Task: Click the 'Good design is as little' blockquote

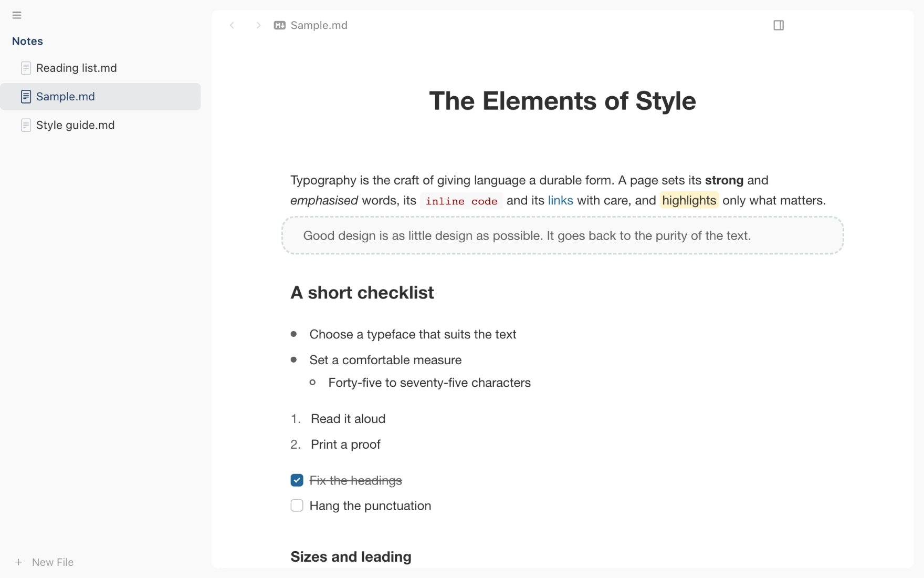Action: pyautogui.click(x=562, y=235)
